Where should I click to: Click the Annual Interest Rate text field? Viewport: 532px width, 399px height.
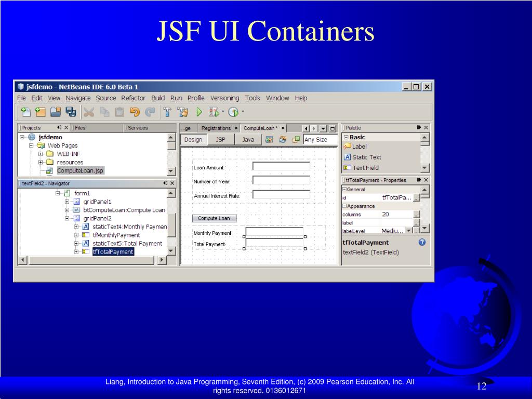pyautogui.click(x=281, y=194)
